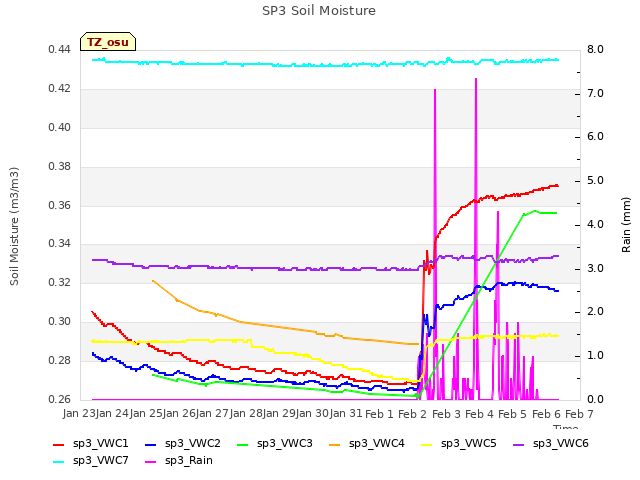The width and height of the screenshot is (640, 480).
Task: Click the blue sp3_VWC2 legend color marker
Action: 151,445
